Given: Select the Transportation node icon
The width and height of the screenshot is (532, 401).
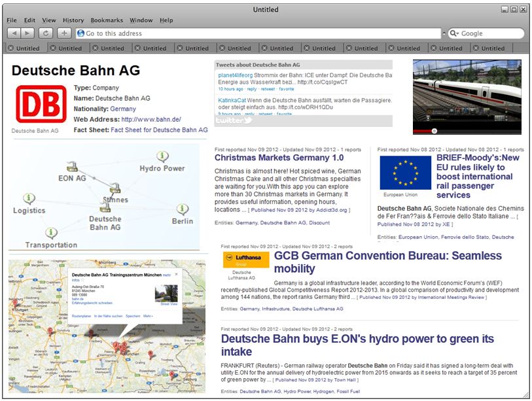Looking at the screenshot, I should point(51,233).
